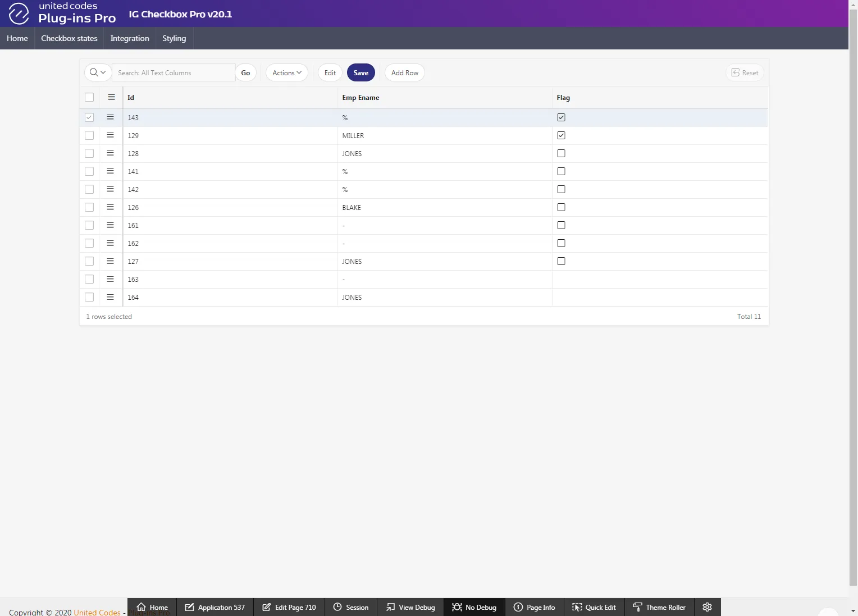
Task: Click Quick Edit in developer toolbar
Action: (x=594, y=607)
